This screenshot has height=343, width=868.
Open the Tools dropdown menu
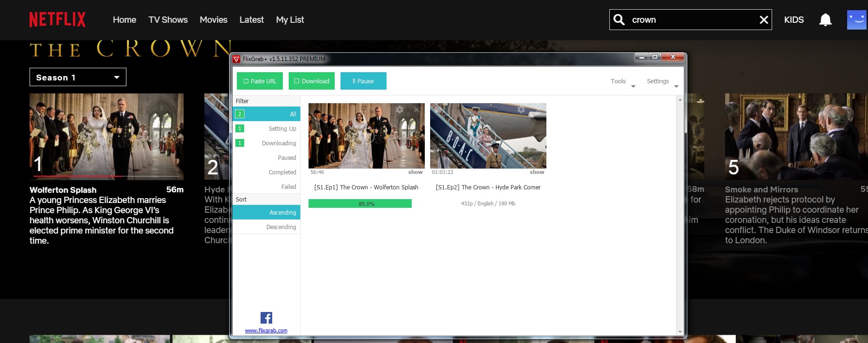pyautogui.click(x=622, y=81)
